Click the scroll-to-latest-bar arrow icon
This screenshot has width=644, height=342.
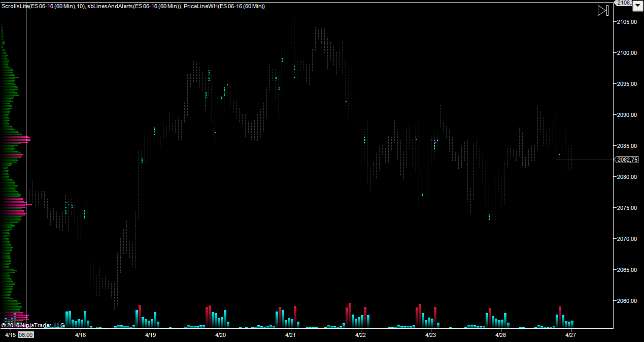tap(602, 11)
